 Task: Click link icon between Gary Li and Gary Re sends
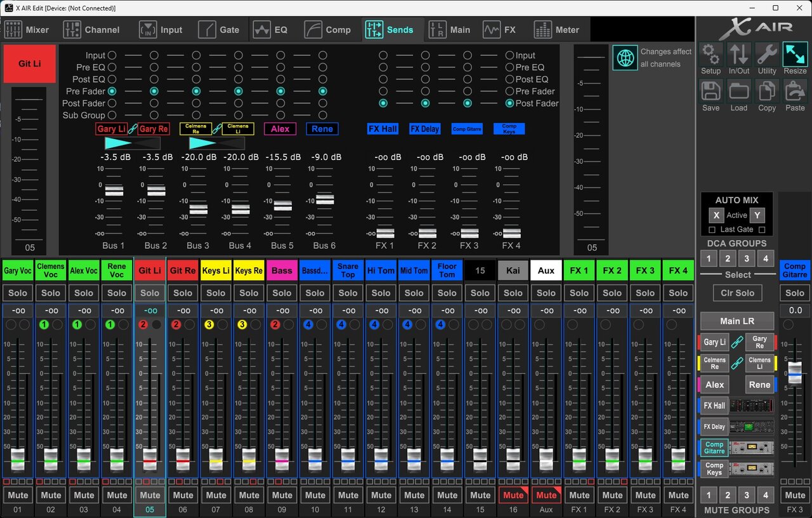click(x=133, y=129)
